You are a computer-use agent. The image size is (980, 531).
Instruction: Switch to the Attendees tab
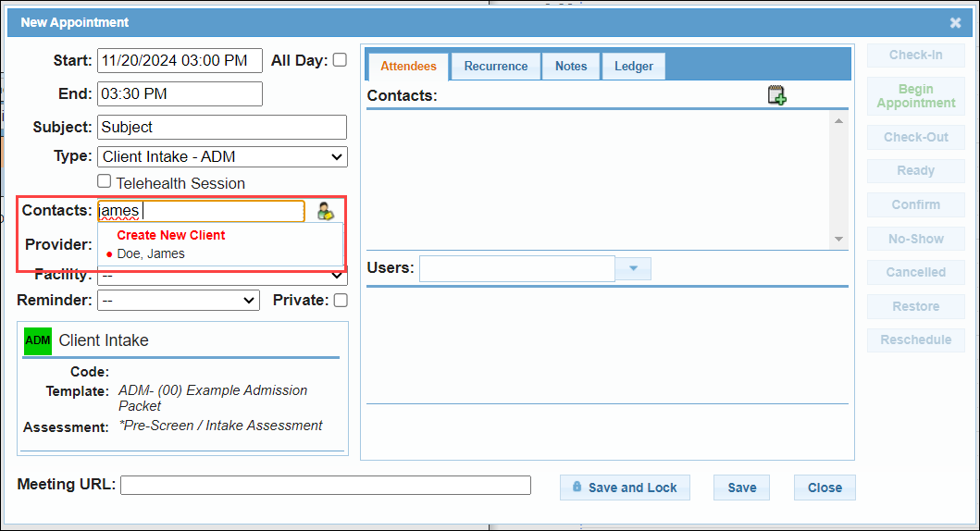coord(409,67)
